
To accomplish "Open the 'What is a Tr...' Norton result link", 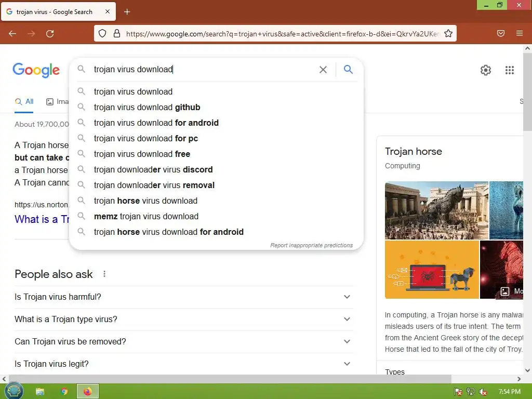I will pyautogui.click(x=42, y=219).
